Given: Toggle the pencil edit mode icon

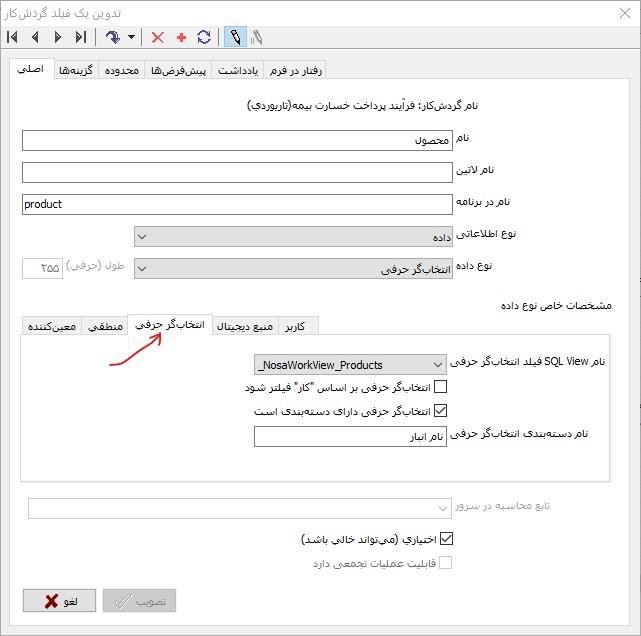Looking at the screenshot, I should (x=234, y=37).
